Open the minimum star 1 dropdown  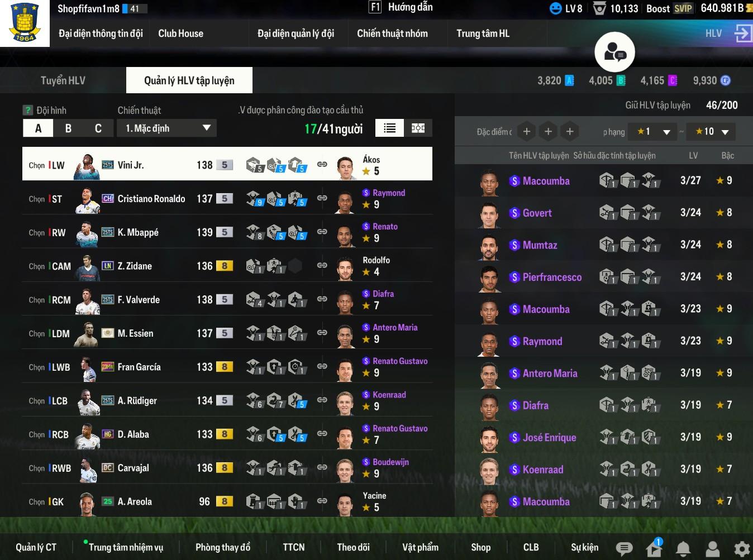653,132
